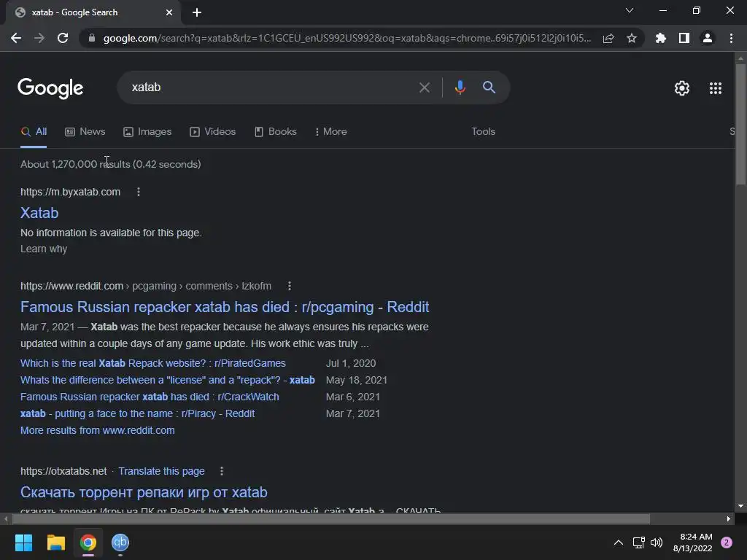This screenshot has height=560, width=747.
Task: Go back to the previous page
Action: tap(16, 38)
